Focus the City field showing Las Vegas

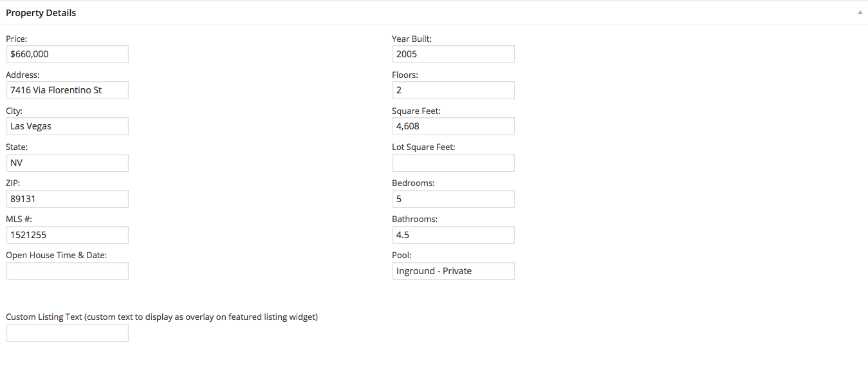68,126
